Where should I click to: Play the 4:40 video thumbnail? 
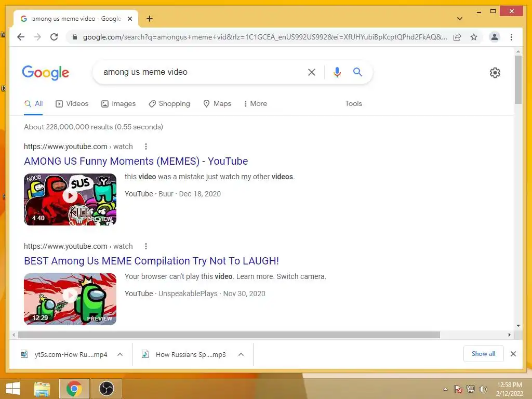(x=70, y=199)
